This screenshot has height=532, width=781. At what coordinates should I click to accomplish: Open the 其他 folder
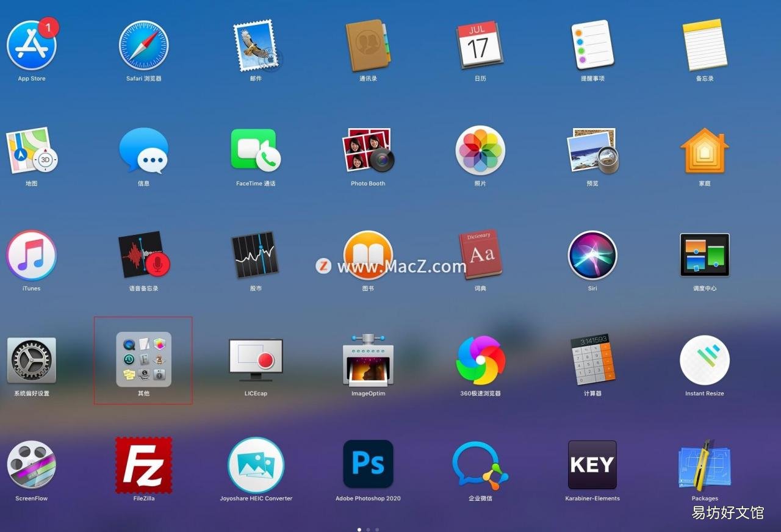(x=143, y=359)
